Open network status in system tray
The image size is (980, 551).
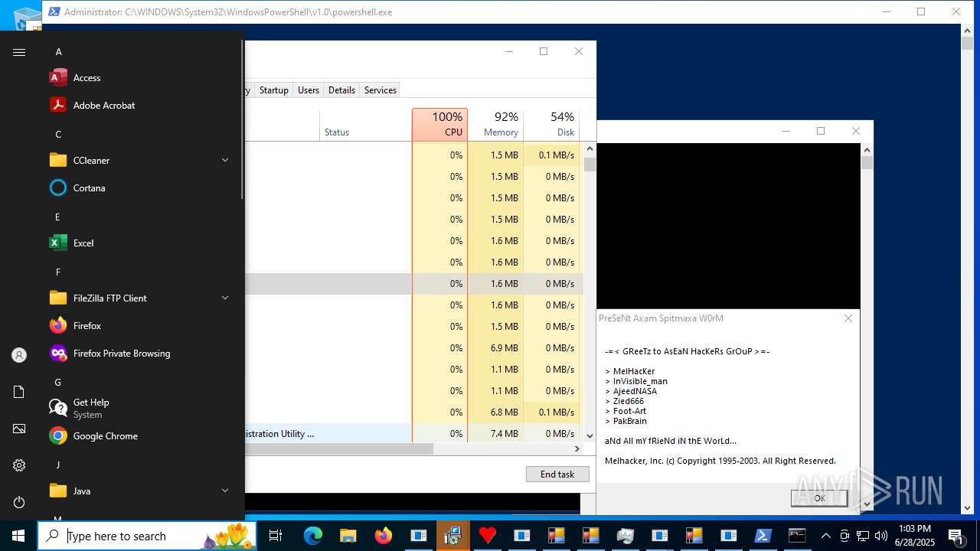coord(863,536)
